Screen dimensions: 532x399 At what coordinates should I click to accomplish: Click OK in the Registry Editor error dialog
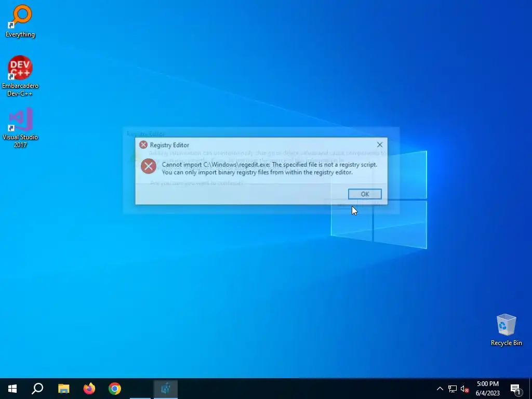coord(365,194)
